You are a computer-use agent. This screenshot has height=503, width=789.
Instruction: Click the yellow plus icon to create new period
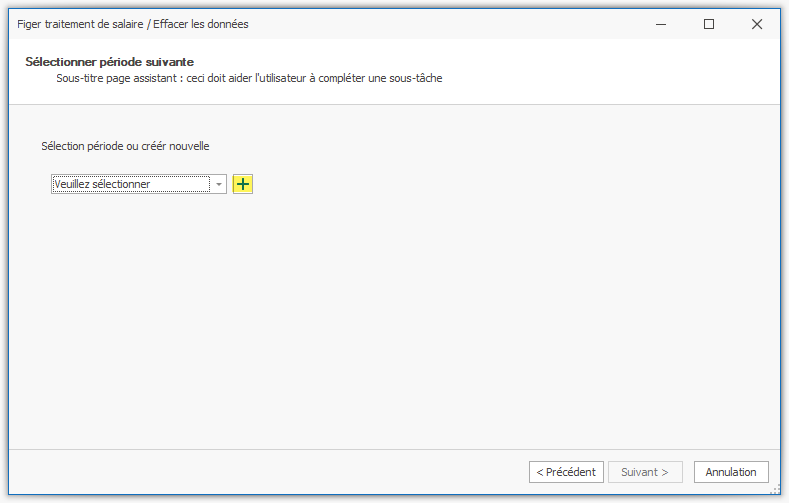coord(243,184)
